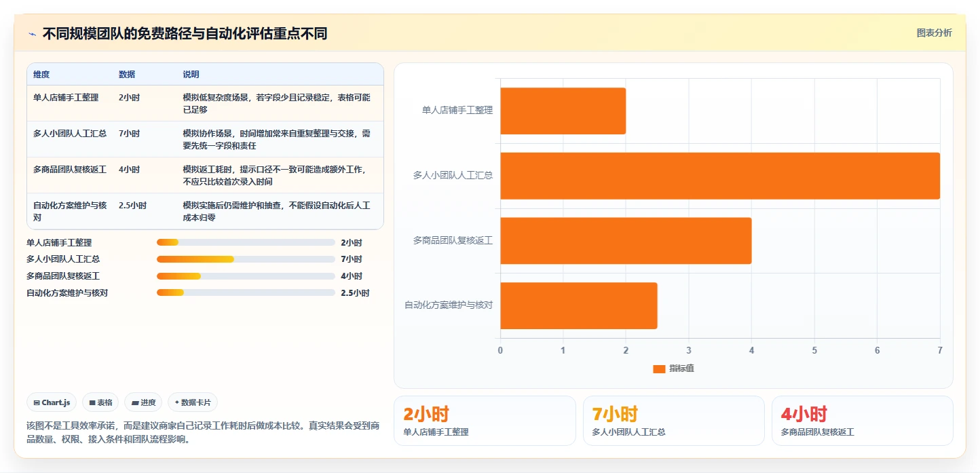
Task: Open the 4小时 data card
Action: tap(863, 421)
